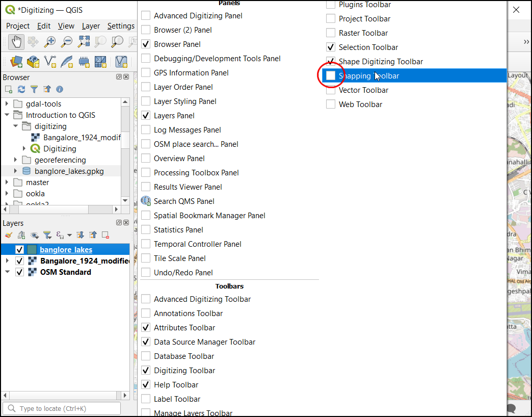Expand banglore_lakes.gpkg in Browser
The height and width of the screenshot is (417, 532).
coord(16,171)
